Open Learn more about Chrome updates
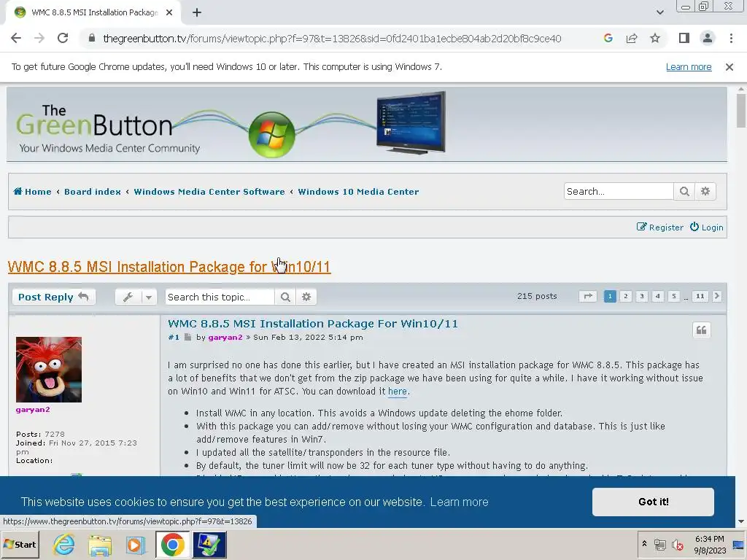Viewport: 747px width, 560px height. coord(689,67)
